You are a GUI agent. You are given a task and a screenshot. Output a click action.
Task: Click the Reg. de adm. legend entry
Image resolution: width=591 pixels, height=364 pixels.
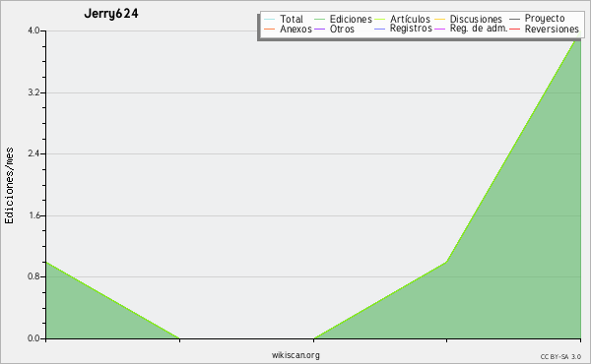pos(471,29)
